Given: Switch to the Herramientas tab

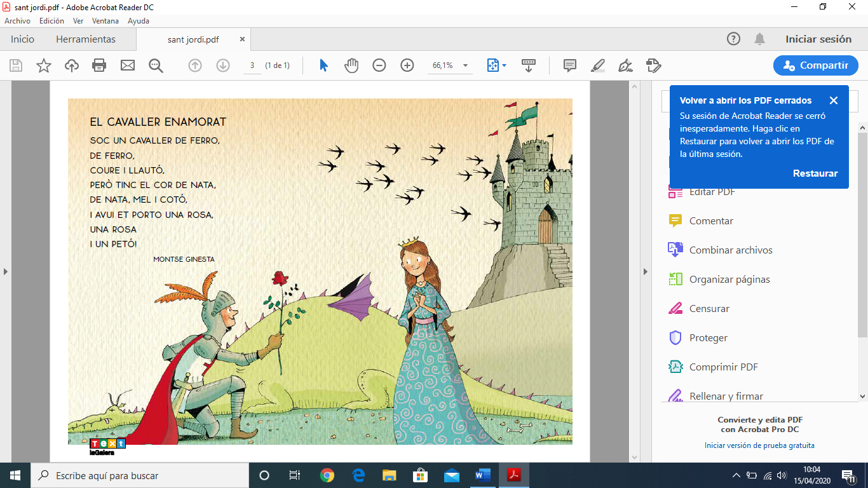Looking at the screenshot, I should 86,39.
